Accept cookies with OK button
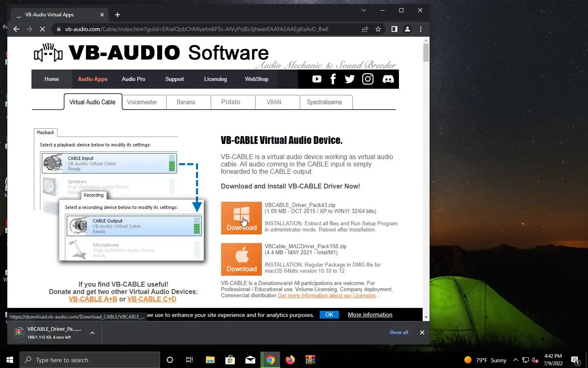 tap(329, 314)
